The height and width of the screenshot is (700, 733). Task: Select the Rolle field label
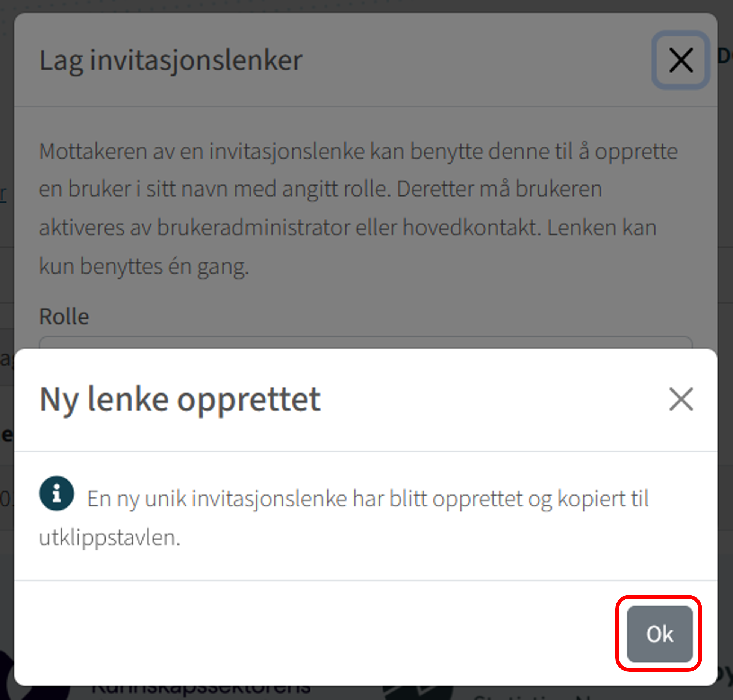[x=64, y=316]
